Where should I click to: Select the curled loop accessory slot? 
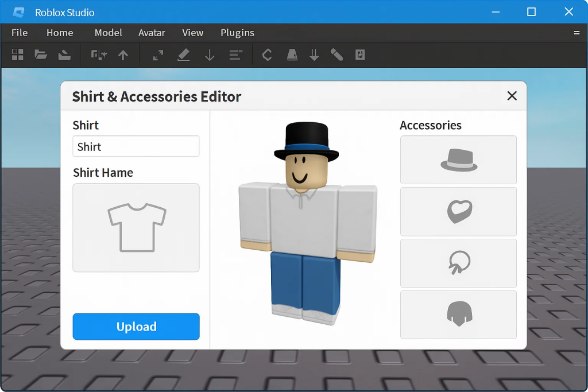click(458, 263)
